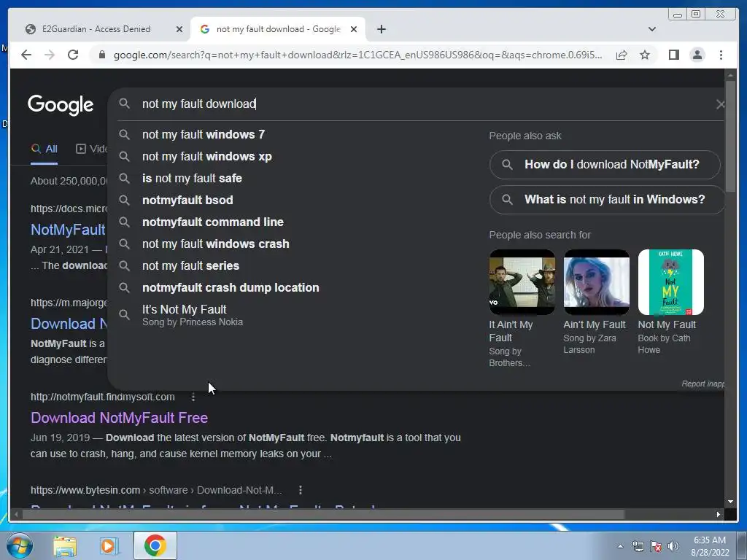Image resolution: width=747 pixels, height=560 pixels.
Task: Share this page via the share icon
Action: point(622,55)
